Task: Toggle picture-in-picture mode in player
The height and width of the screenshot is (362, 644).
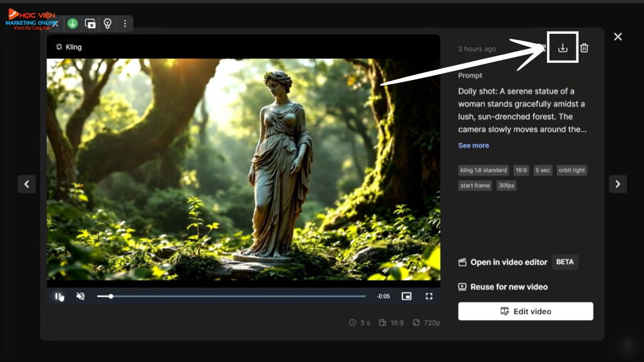Action: pyautogui.click(x=407, y=296)
